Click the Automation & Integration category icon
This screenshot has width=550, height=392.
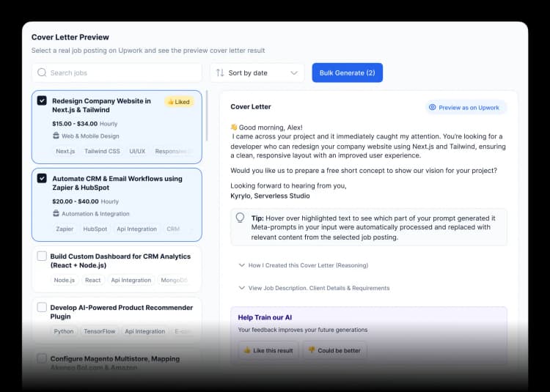56,213
